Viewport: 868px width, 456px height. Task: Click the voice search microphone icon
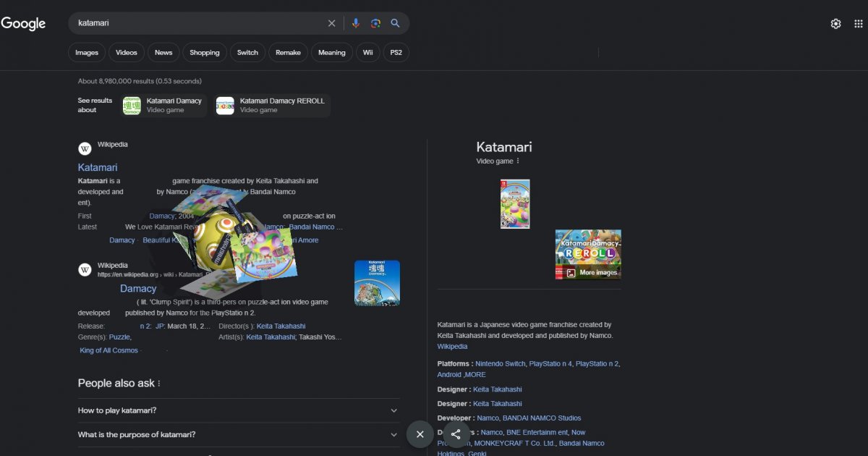tap(355, 23)
